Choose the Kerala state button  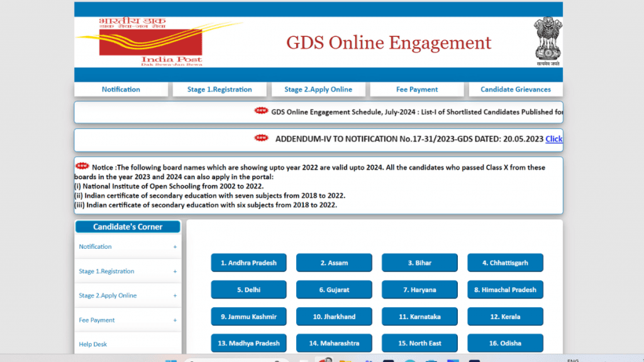click(505, 317)
